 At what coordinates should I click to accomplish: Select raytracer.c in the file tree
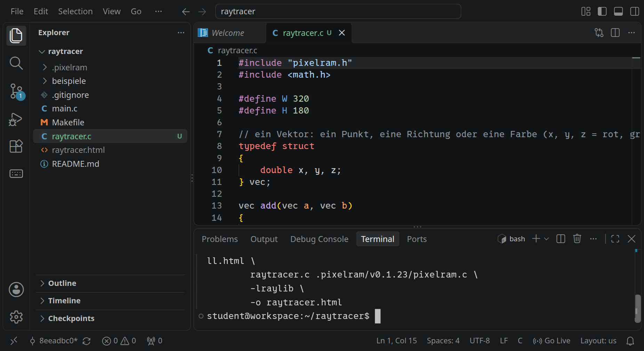[110, 136]
